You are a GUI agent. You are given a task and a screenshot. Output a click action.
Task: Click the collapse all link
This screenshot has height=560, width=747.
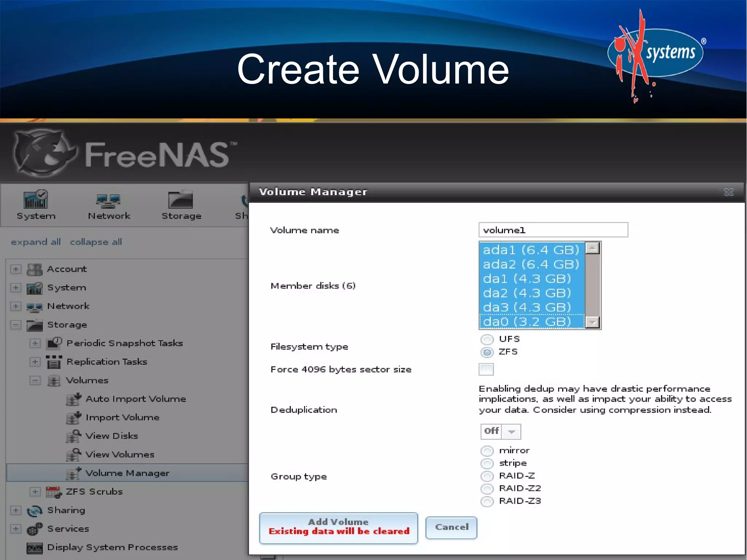click(x=96, y=242)
